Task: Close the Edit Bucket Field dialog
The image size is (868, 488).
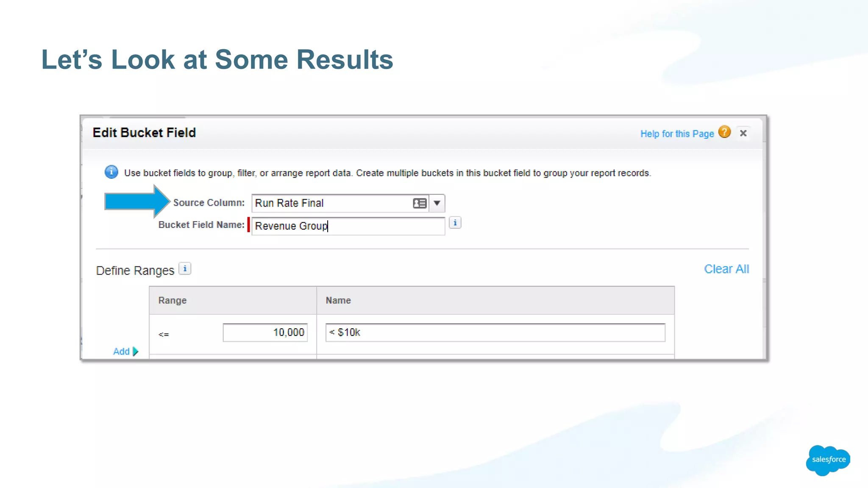Action: coord(743,133)
